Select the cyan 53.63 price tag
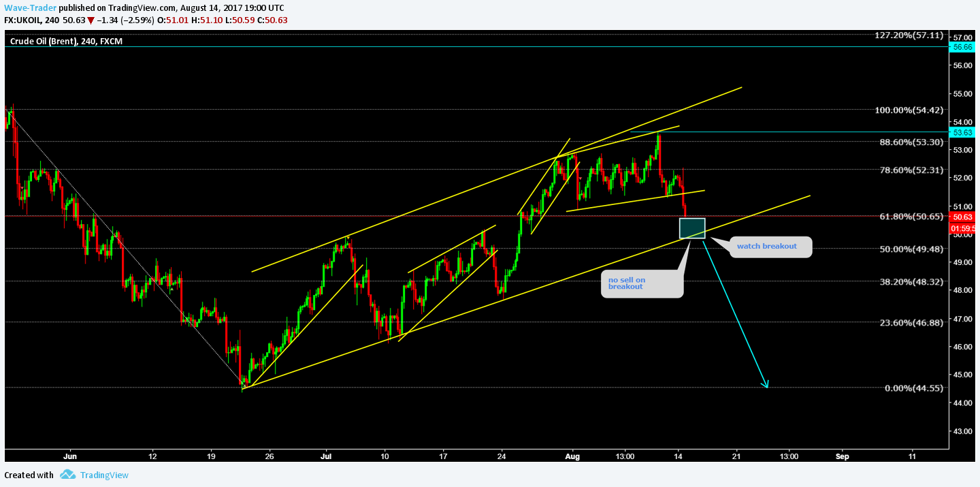Viewport: 980px width, 487px height. point(962,131)
